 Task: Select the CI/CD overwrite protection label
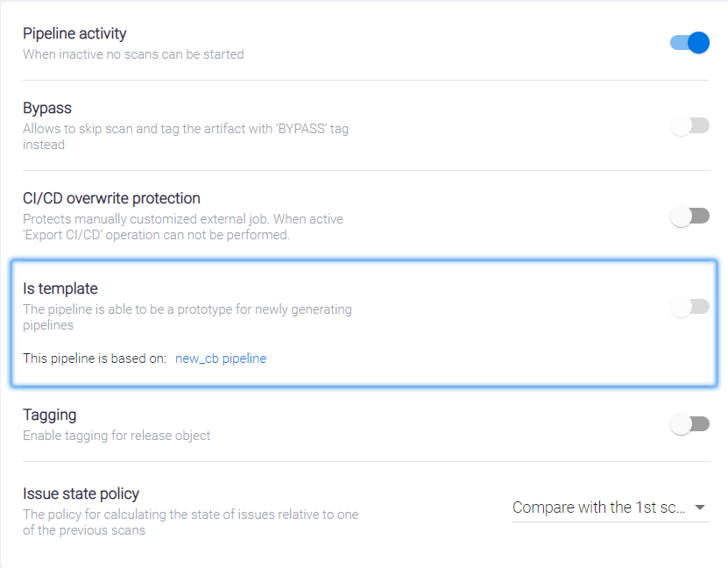click(x=111, y=198)
